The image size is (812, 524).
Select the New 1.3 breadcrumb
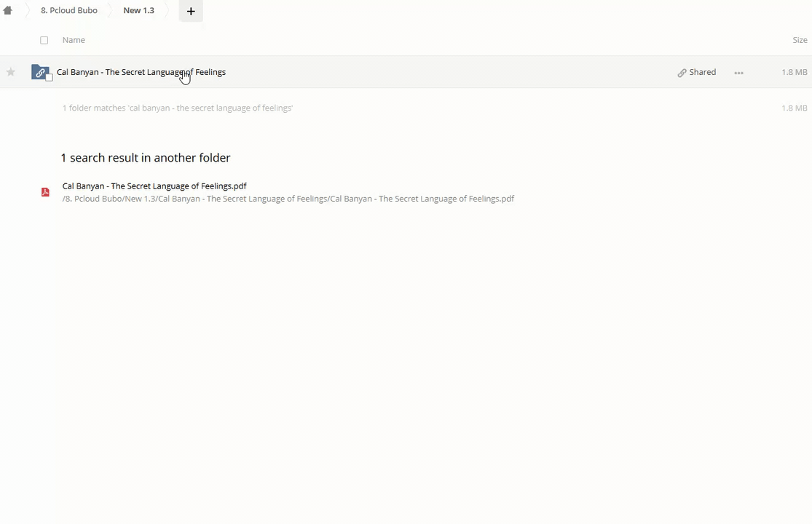coord(138,11)
